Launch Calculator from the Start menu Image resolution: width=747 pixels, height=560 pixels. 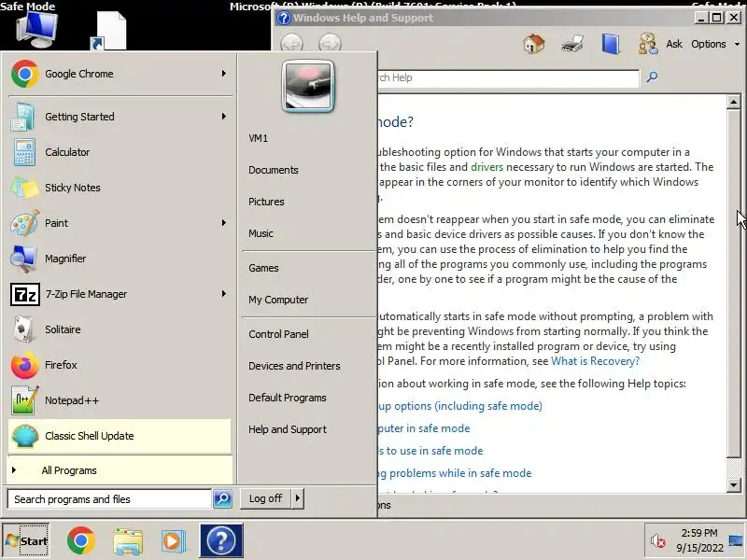click(x=120, y=152)
